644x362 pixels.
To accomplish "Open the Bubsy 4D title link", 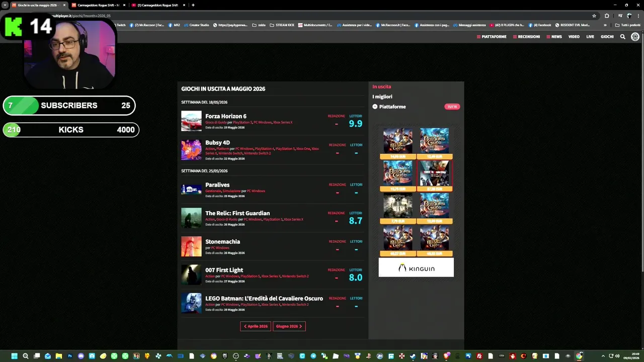I will coord(217,143).
